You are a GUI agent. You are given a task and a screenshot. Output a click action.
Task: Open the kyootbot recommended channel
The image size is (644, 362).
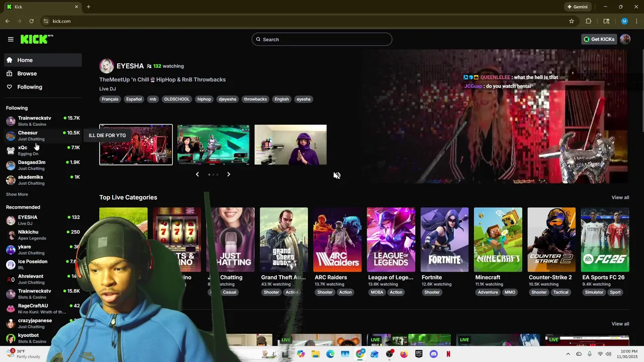click(x=43, y=338)
